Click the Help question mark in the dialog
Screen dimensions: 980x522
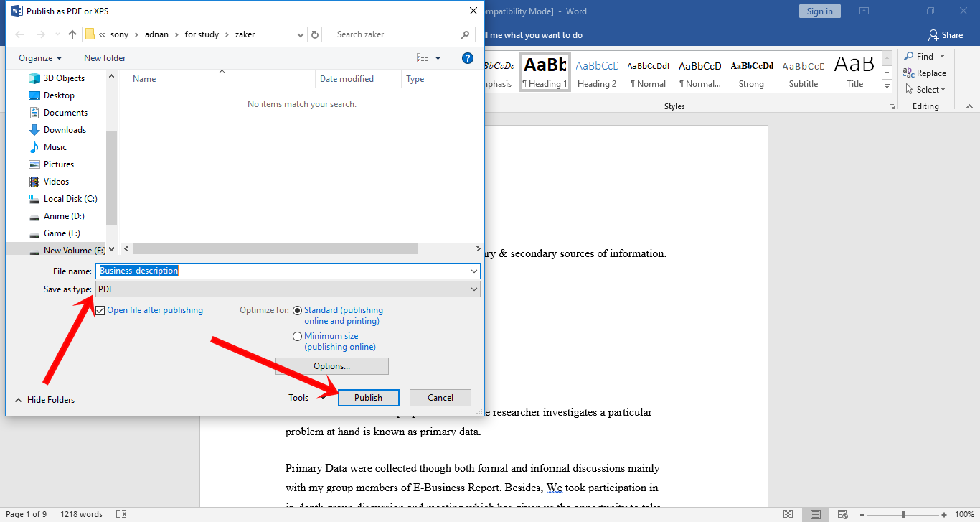(x=467, y=58)
